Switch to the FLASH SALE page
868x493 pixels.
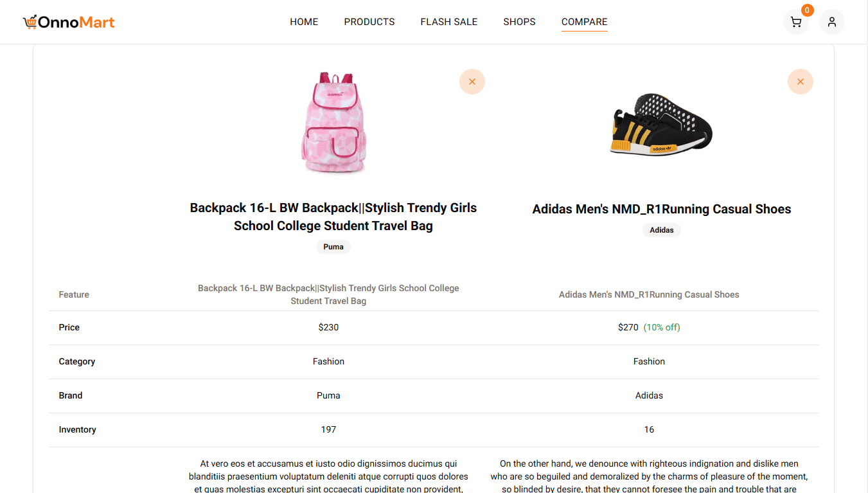pos(448,21)
